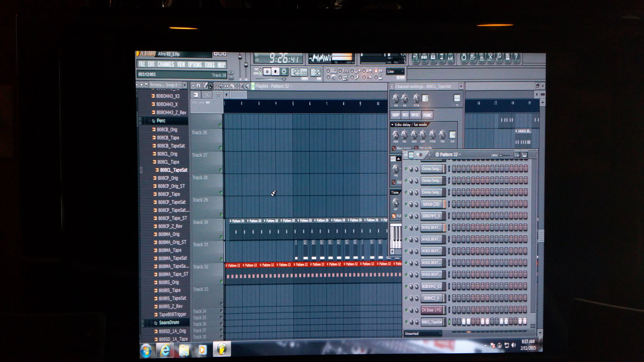Click the Record button in transport
644x362 pixels.
tap(284, 71)
